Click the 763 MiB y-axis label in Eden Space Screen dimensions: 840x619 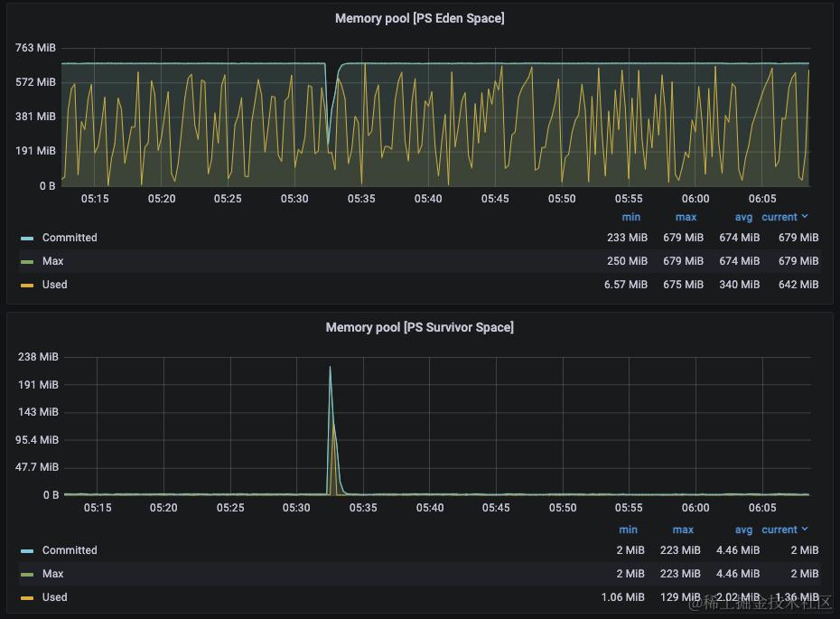tap(35, 48)
